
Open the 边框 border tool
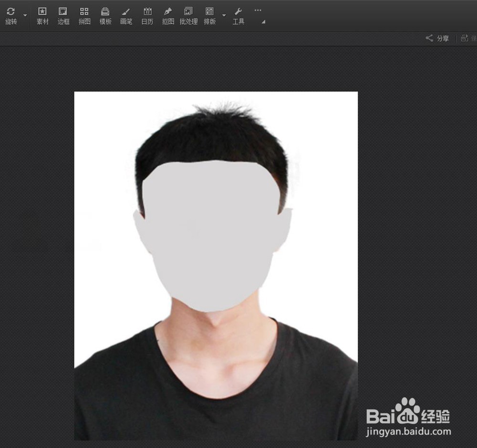(63, 16)
